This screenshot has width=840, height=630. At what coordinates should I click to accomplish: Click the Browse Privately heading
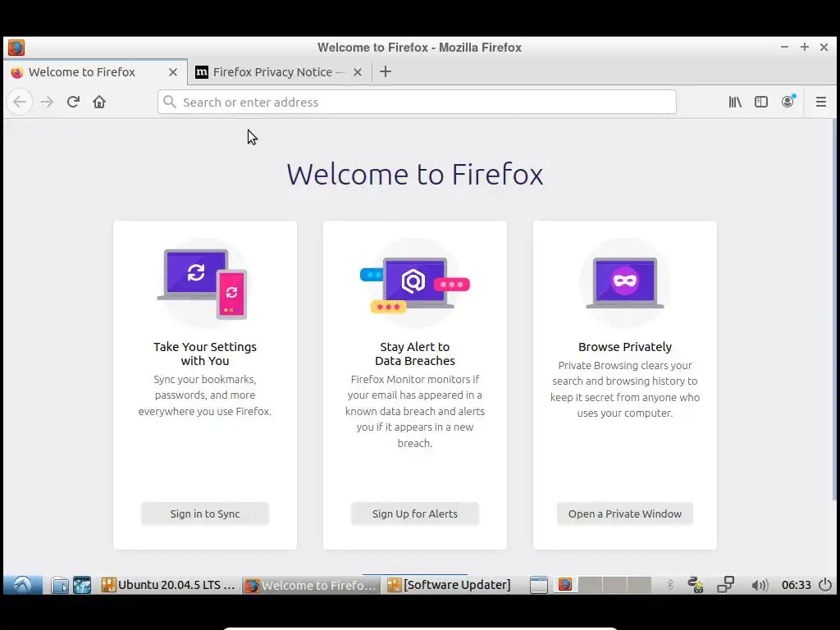click(x=624, y=347)
